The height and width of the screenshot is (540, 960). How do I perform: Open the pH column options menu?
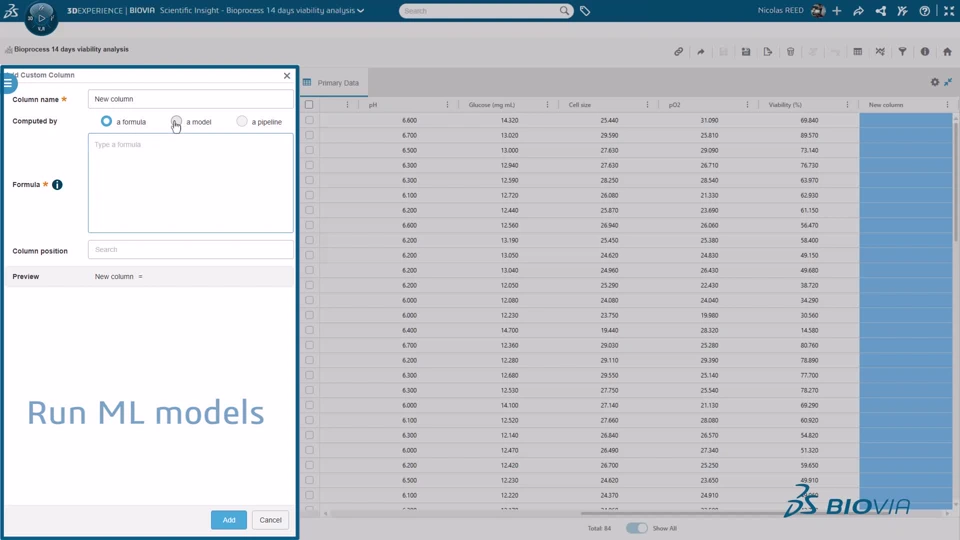click(x=447, y=105)
